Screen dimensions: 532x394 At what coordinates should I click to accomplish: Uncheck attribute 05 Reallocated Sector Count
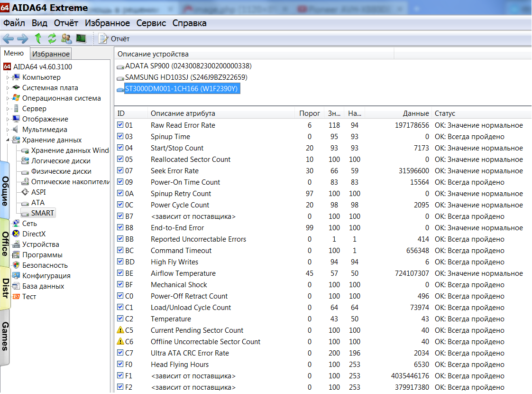point(120,159)
